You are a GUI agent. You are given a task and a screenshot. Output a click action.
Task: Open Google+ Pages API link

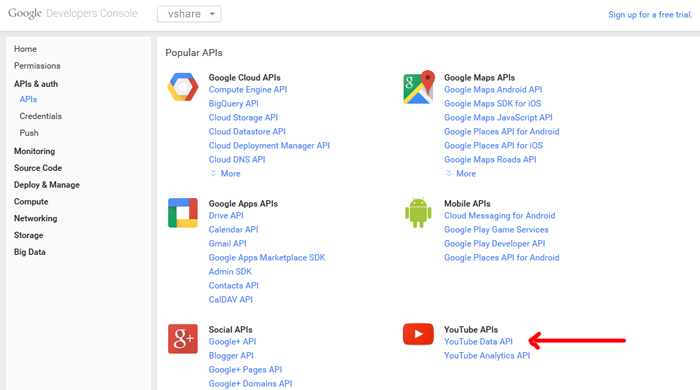click(246, 370)
